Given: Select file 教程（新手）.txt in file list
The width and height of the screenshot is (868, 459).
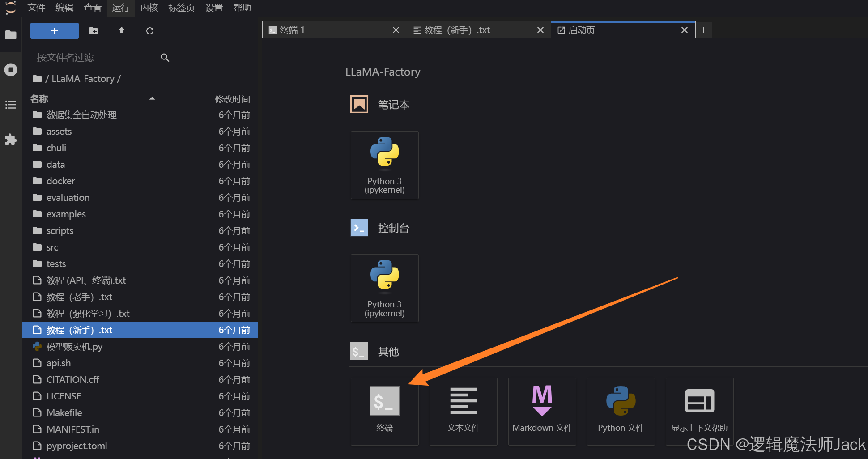Looking at the screenshot, I should (140, 330).
